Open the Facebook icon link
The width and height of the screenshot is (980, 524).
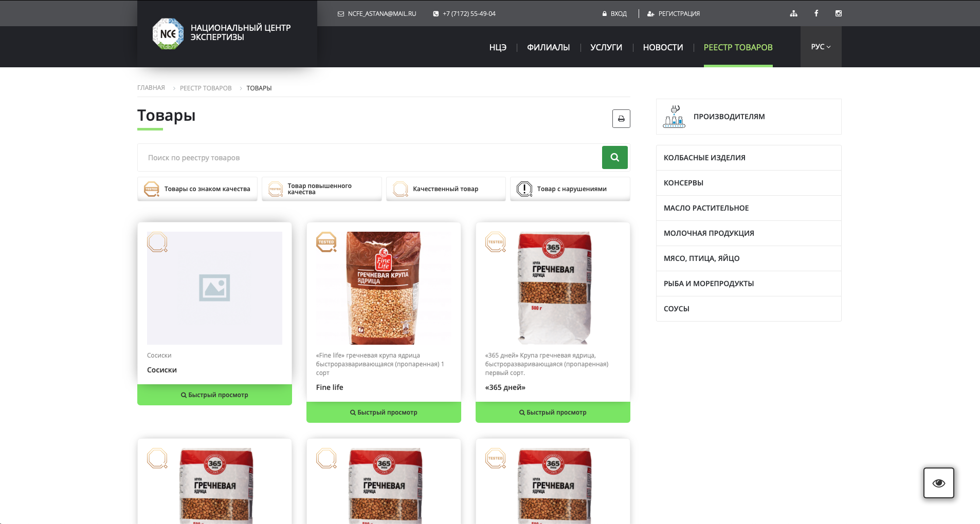point(816,13)
